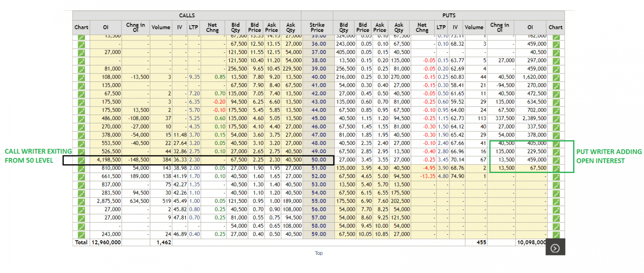Viewport: 644px width, 273px height.
Task: Click the CALLS section header
Action: [187, 15]
